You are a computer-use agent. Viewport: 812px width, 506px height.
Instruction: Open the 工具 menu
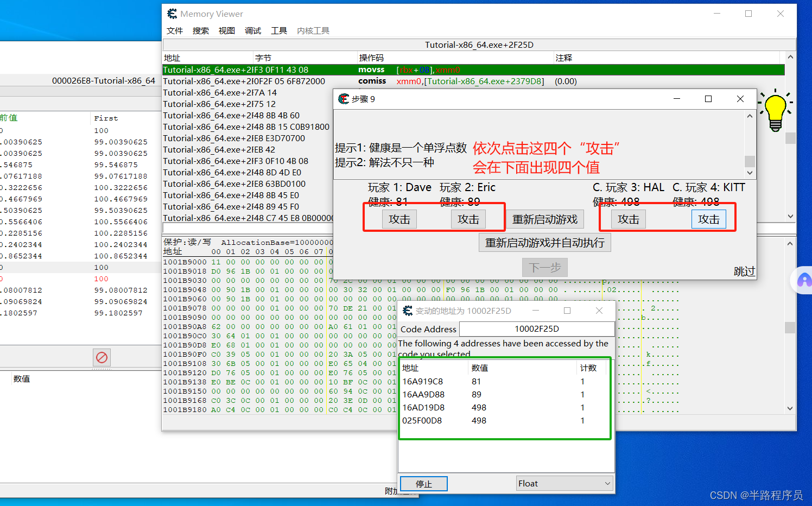279,30
